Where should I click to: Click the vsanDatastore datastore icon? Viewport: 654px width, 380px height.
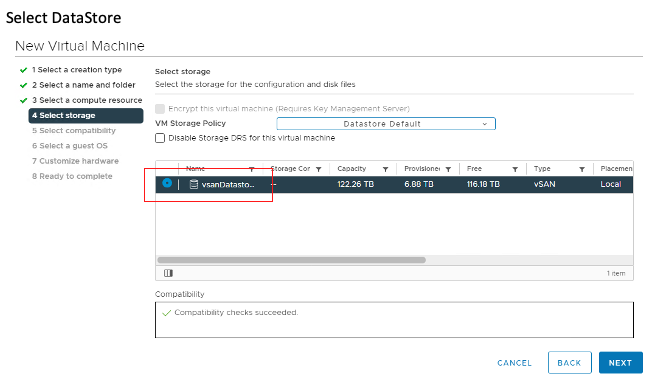pyautogui.click(x=194, y=184)
